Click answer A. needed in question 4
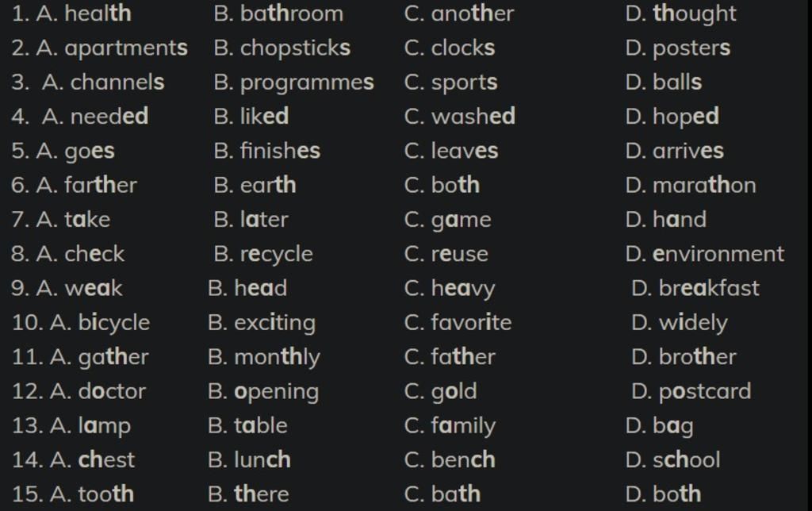The image size is (812, 511). click(x=95, y=116)
